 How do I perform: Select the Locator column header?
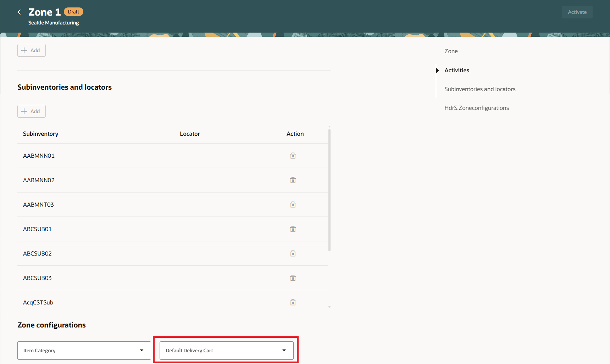190,134
